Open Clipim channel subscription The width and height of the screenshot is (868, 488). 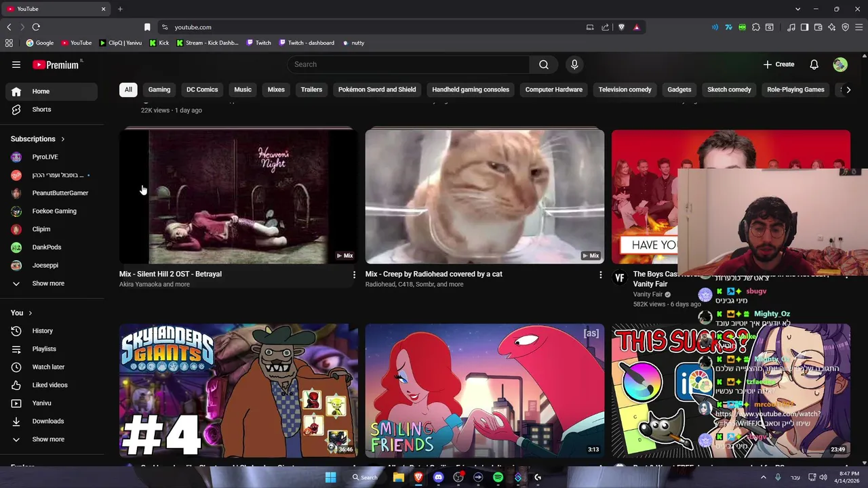point(52,229)
